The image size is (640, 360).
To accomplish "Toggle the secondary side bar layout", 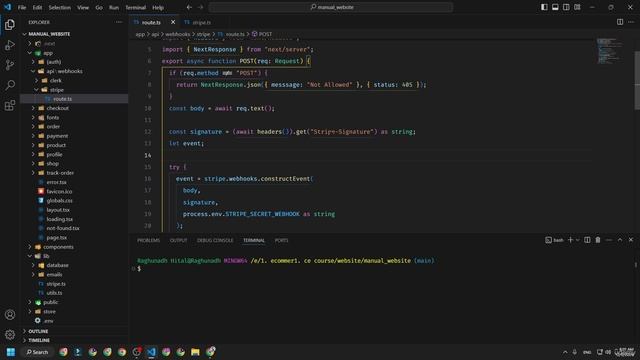I will coord(566,7).
